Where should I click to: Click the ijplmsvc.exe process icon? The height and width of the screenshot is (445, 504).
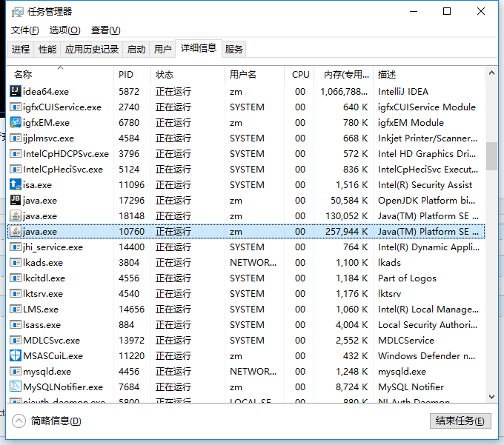pos(16,138)
